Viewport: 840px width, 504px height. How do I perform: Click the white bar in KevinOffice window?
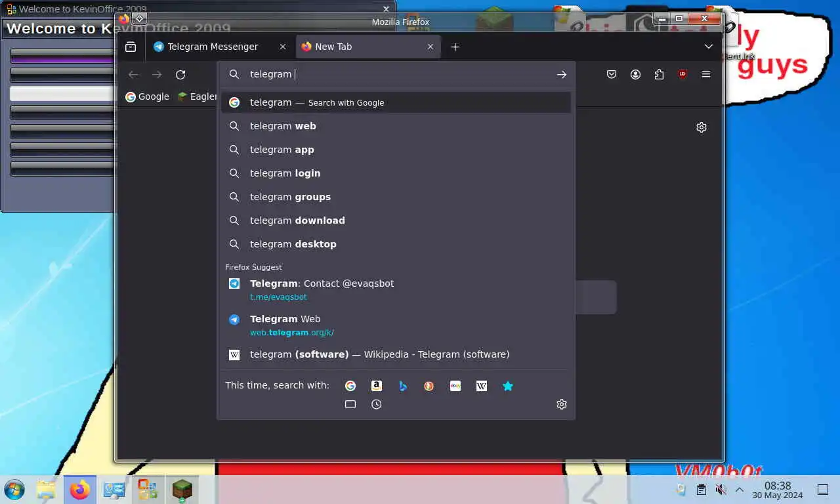[x=62, y=93]
